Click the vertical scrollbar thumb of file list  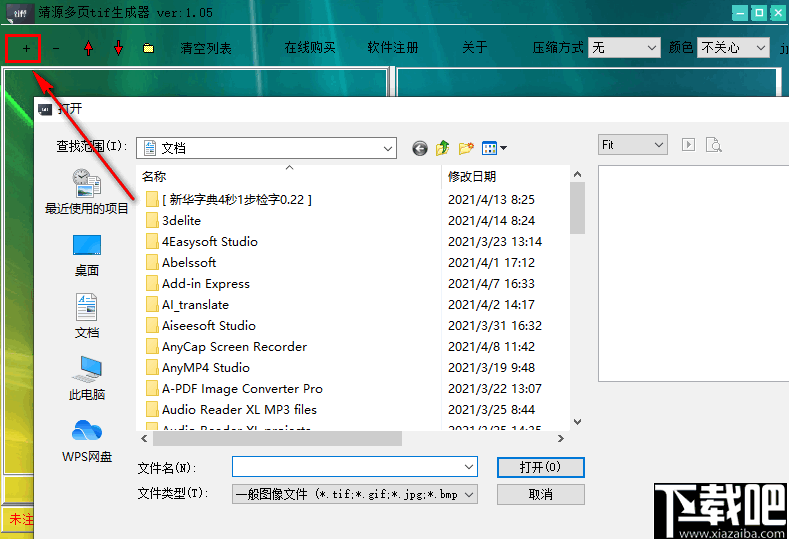coord(578,208)
